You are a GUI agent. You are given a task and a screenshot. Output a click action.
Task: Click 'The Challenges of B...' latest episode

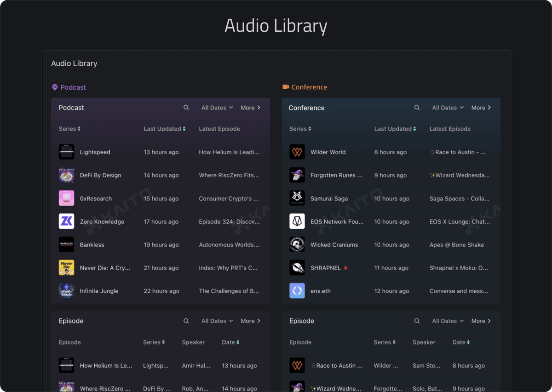(x=229, y=291)
